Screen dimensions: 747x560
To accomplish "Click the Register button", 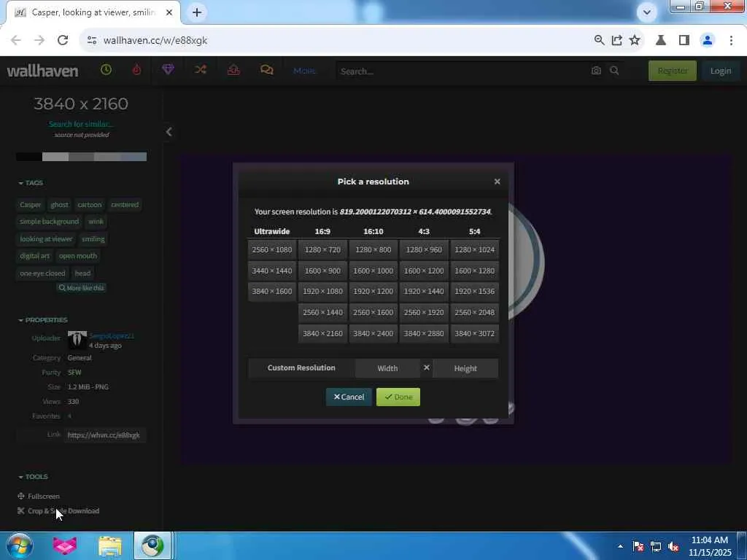I will 672,71.
